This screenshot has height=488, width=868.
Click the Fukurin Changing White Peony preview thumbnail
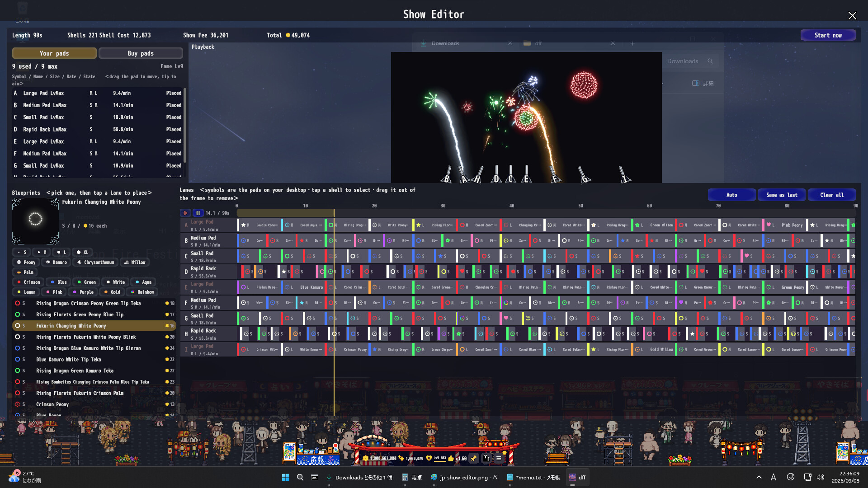point(35,221)
